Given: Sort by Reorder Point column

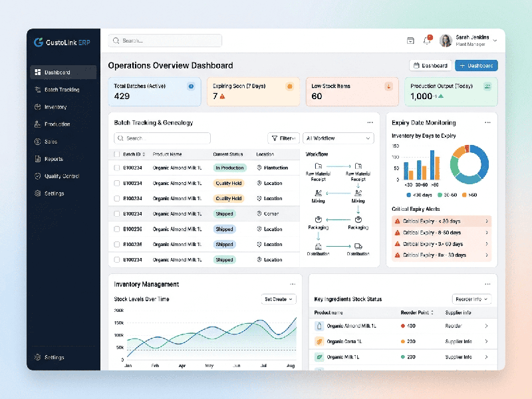Looking at the screenshot, I should tap(432, 313).
